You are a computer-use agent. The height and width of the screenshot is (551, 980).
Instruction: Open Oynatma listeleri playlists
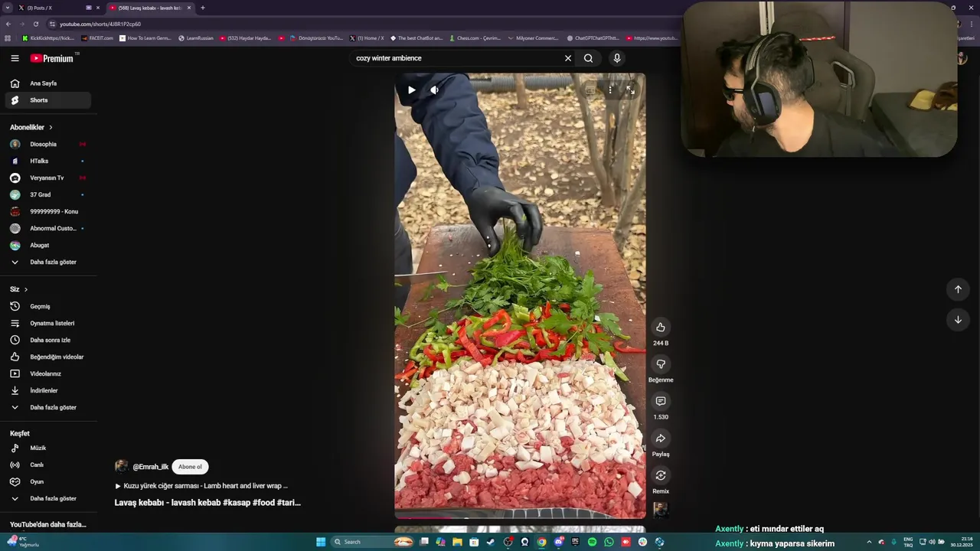point(48,323)
